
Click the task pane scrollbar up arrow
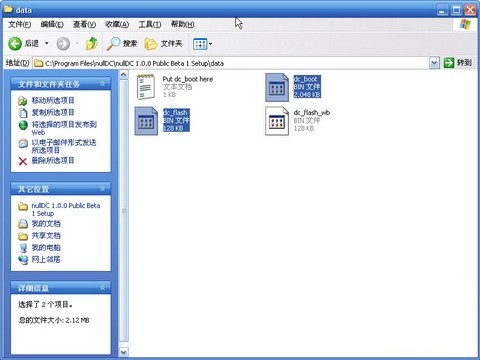click(123, 75)
